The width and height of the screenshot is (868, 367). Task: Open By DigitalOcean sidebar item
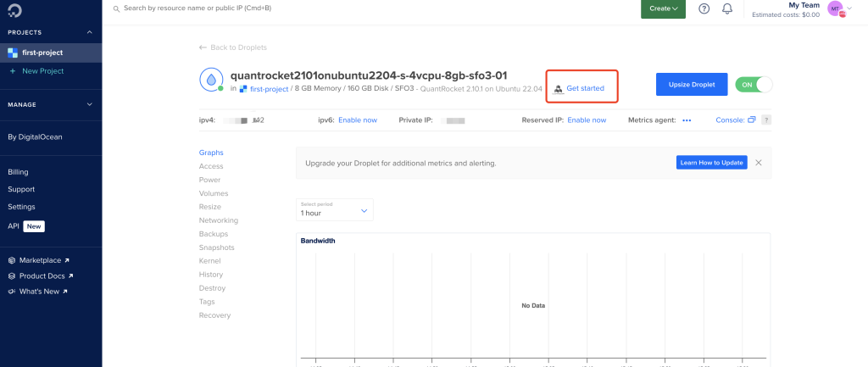coord(35,137)
